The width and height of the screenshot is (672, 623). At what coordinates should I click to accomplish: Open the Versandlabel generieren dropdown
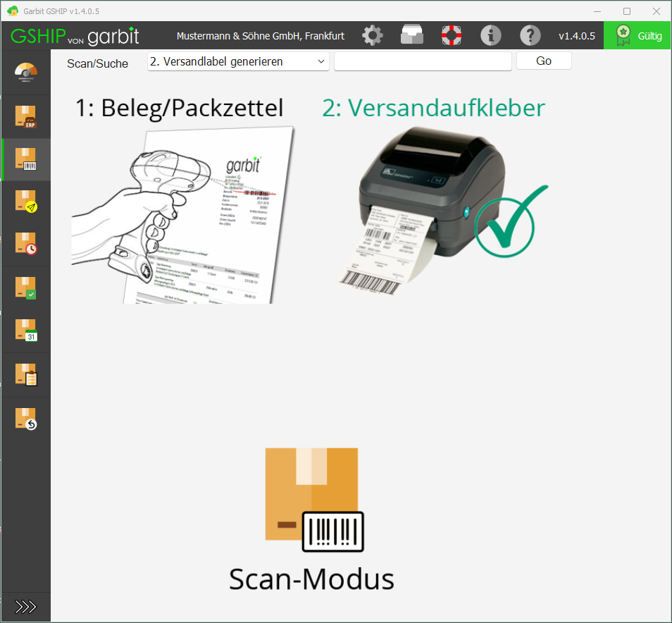pyautogui.click(x=238, y=61)
